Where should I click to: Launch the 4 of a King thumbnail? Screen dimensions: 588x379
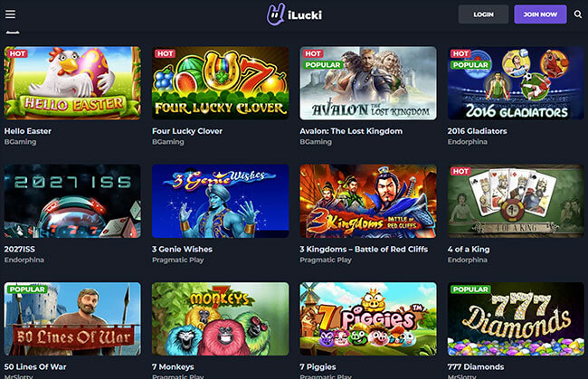coord(516,201)
